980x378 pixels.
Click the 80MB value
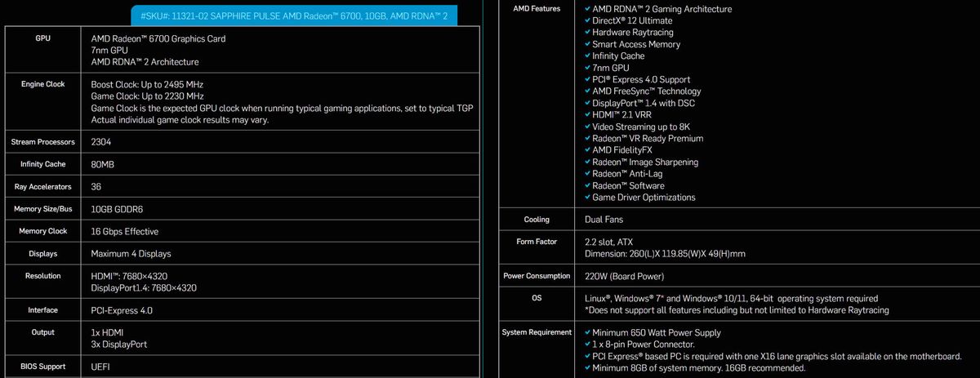click(x=102, y=164)
